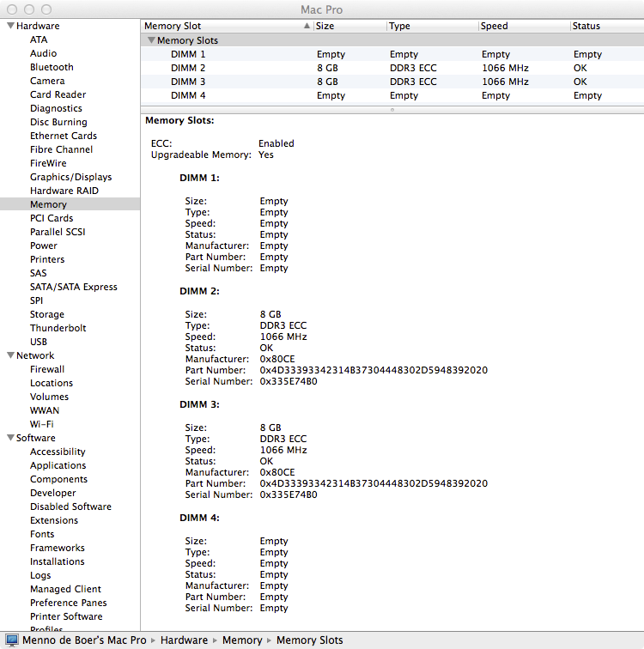Select Firewall under Network
This screenshot has height=649, width=644.
click(47, 369)
